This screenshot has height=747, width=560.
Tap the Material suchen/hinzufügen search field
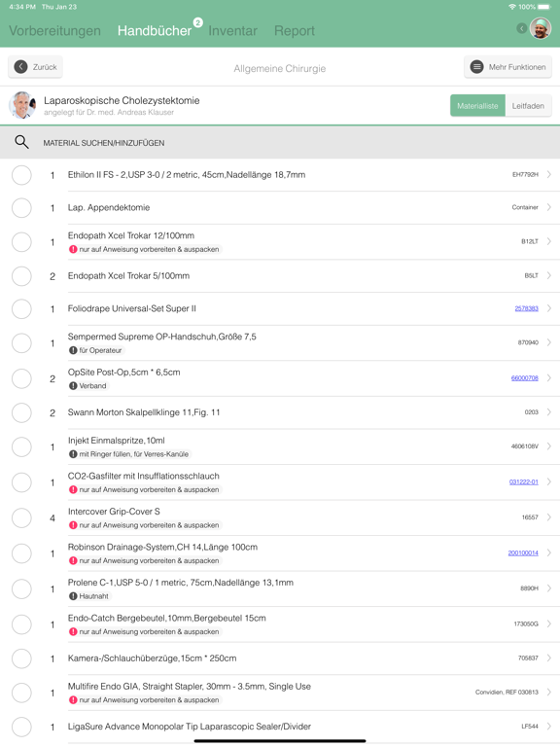(280, 142)
